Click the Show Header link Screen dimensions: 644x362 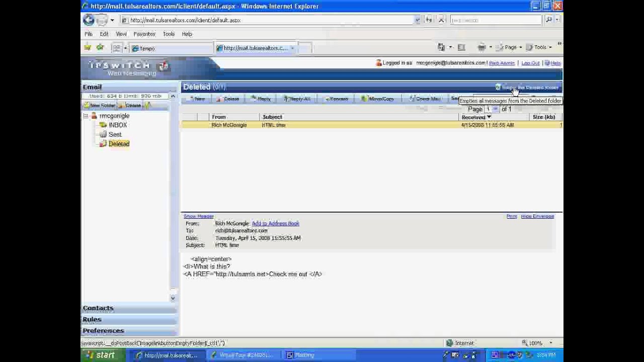tap(199, 216)
